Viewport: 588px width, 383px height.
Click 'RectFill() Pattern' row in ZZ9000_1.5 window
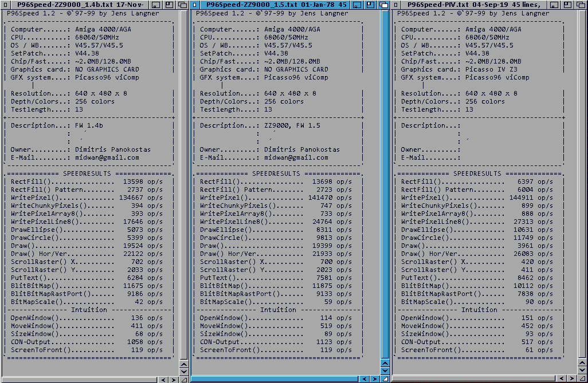coord(276,189)
